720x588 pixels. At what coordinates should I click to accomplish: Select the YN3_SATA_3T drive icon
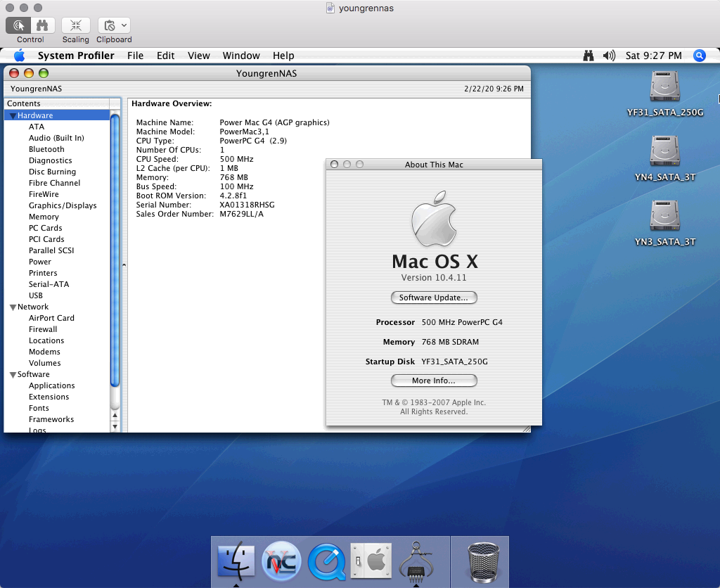tap(665, 216)
